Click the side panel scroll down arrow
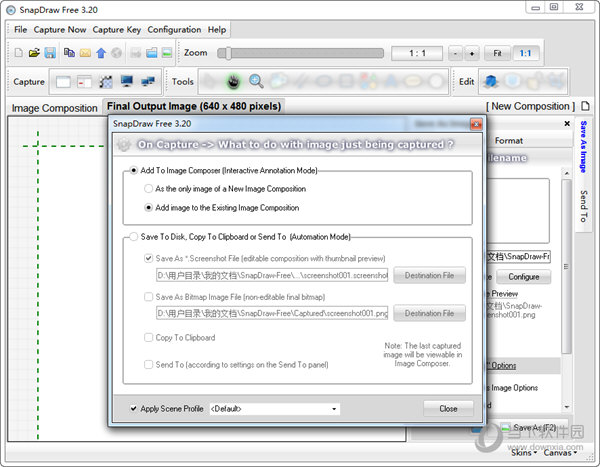The width and height of the screenshot is (600, 467). pos(567,407)
